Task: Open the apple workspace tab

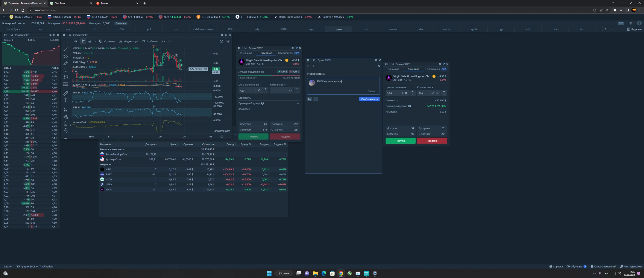Action: [x=474, y=29]
